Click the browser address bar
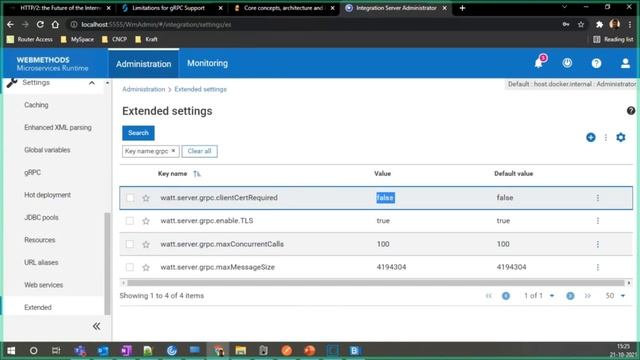 [x=314, y=24]
